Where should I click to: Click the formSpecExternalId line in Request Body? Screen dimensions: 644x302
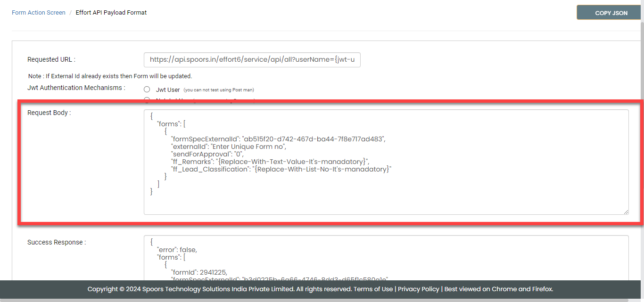(x=278, y=139)
